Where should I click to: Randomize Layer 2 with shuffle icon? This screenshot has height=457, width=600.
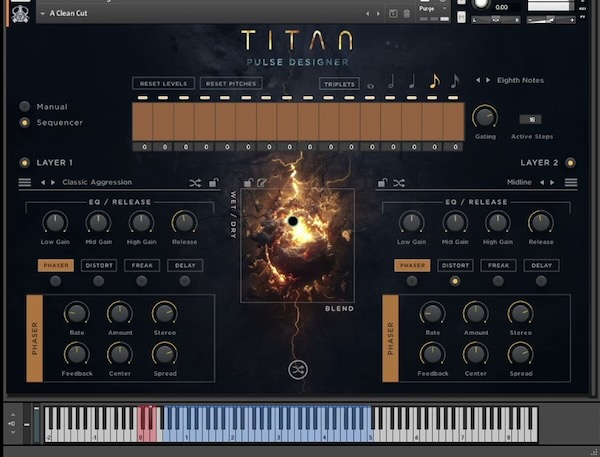click(x=399, y=183)
